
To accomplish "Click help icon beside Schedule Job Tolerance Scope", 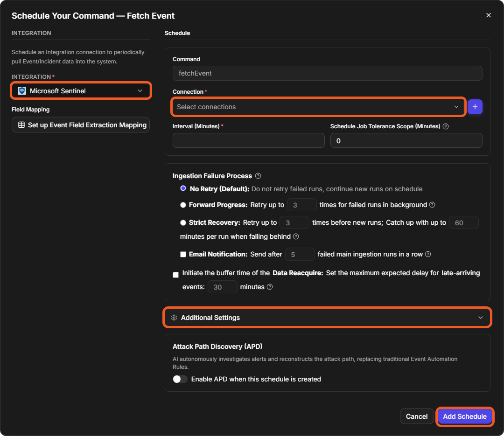I will [446, 126].
